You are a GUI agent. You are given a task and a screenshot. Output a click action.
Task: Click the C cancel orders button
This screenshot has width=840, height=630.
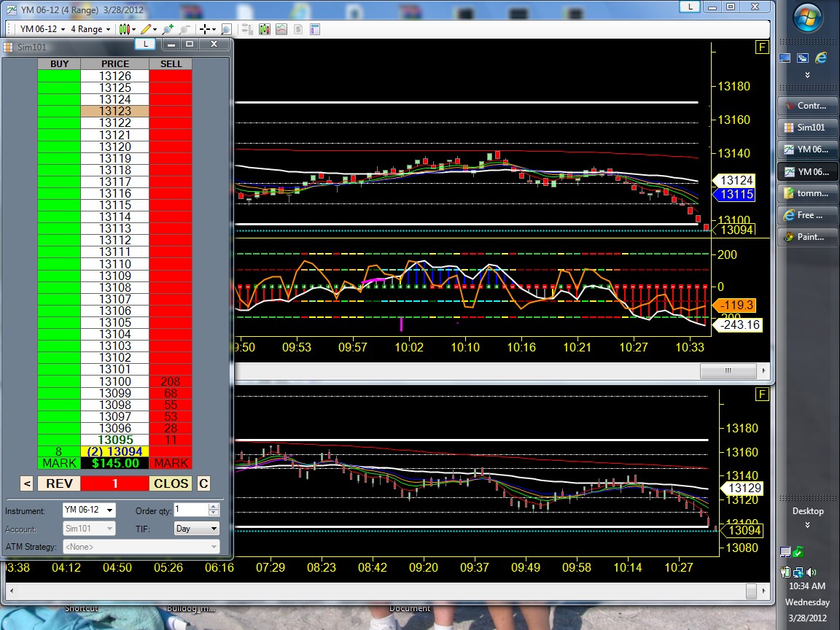point(203,483)
